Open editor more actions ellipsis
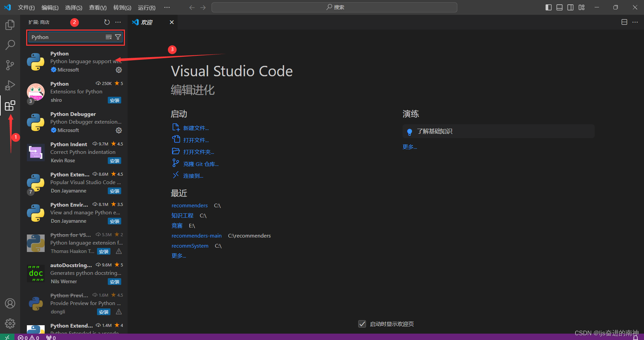The width and height of the screenshot is (644, 340). pos(635,22)
